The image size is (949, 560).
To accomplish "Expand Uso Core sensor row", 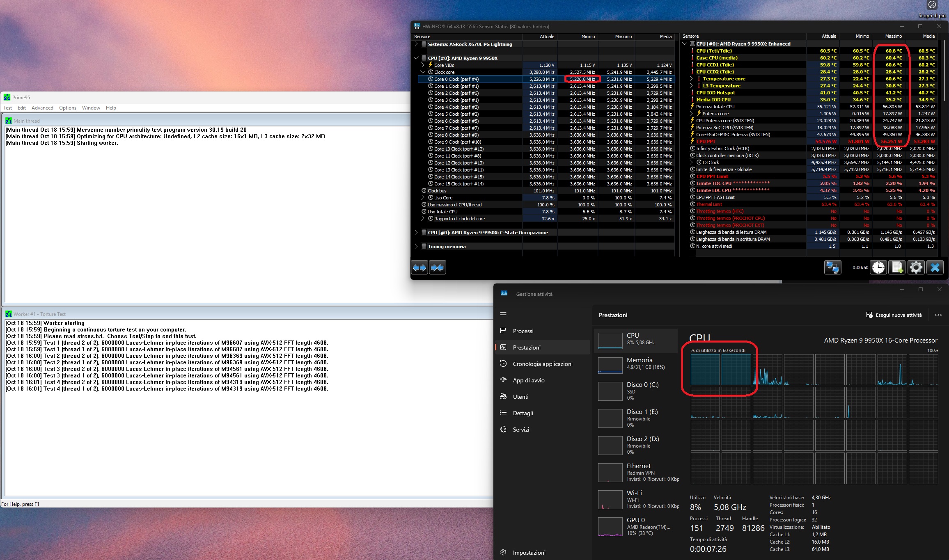I will [423, 198].
